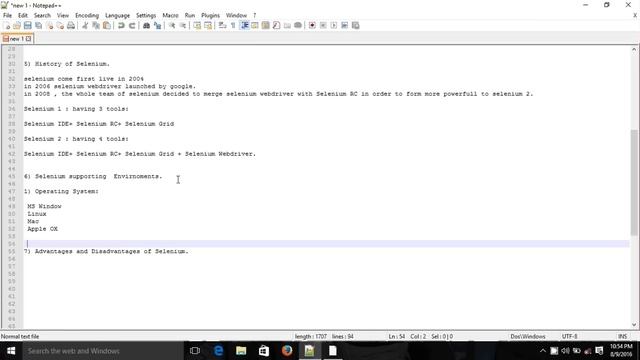Image resolution: width=640 pixels, height=360 pixels.
Task: Open the Run menu
Action: click(x=190, y=16)
